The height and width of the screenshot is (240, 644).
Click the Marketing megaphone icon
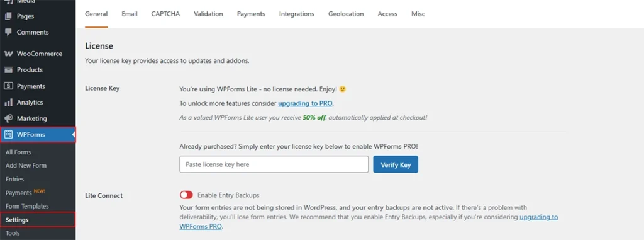(x=8, y=118)
